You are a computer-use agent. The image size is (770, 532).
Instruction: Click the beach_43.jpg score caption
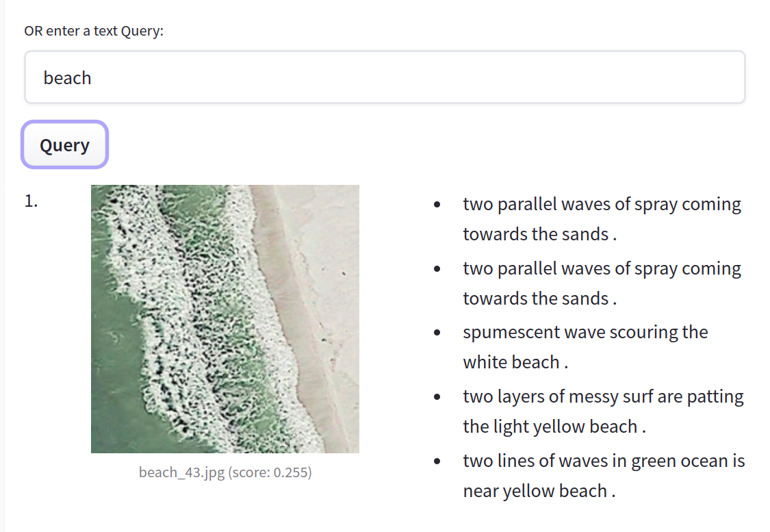pos(224,472)
